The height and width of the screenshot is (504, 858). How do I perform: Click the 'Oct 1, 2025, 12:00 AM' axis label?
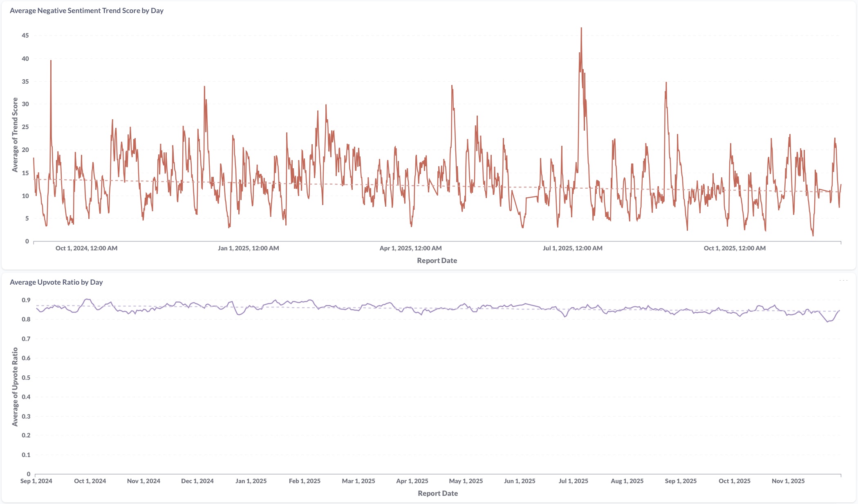point(735,248)
